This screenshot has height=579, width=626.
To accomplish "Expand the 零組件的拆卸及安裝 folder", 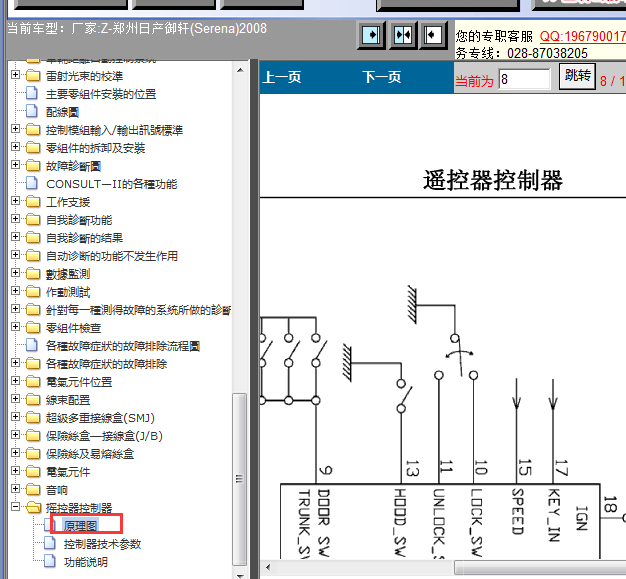I will 16,147.
